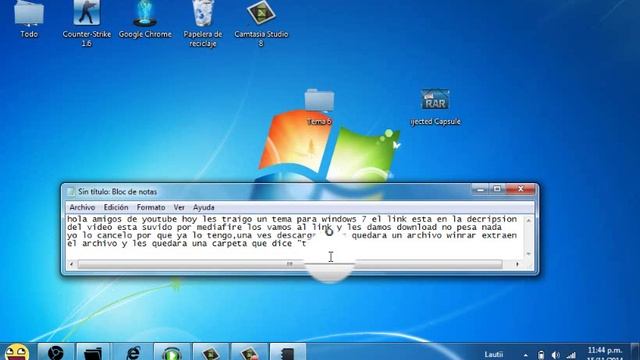Show hidden system tray icons arrow
Screen dimensions: 640x360
pos(525,355)
